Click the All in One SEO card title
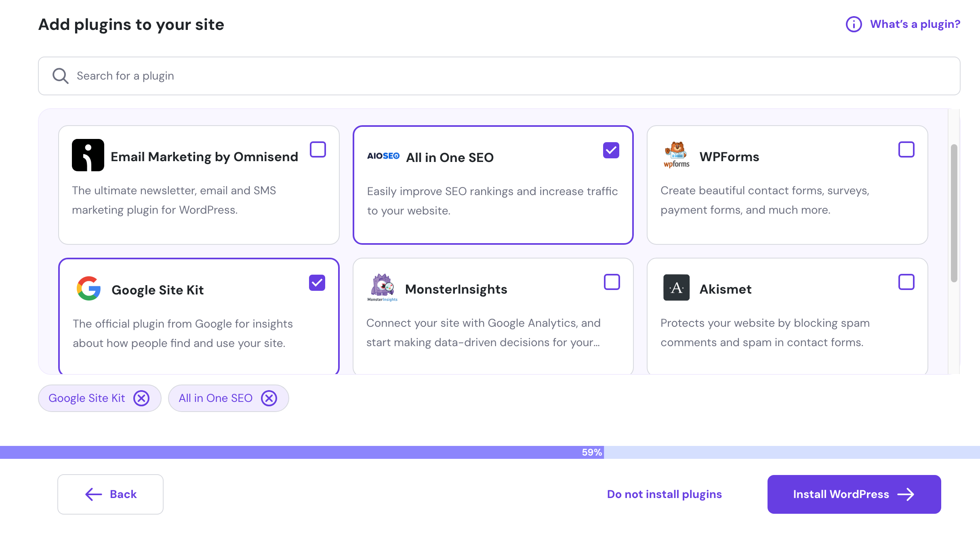980x538 pixels. tap(450, 158)
